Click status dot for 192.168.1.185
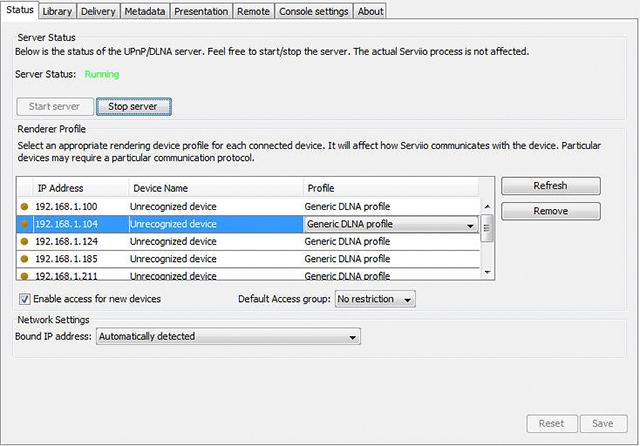Image resolution: width=640 pixels, height=446 pixels. [x=25, y=258]
